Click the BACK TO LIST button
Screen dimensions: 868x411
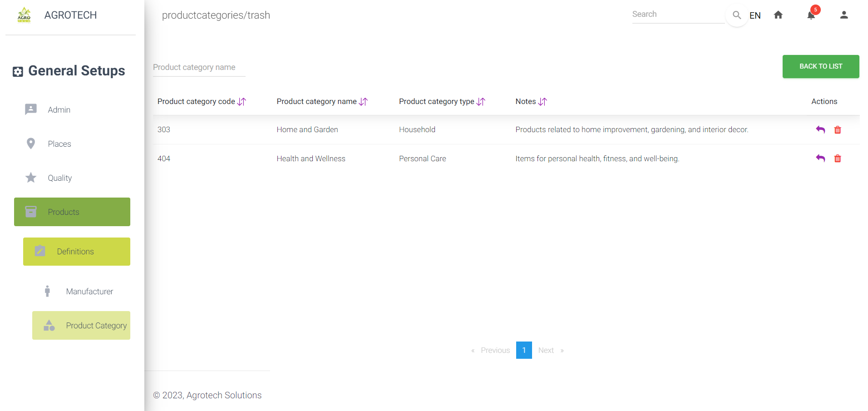[820, 66]
